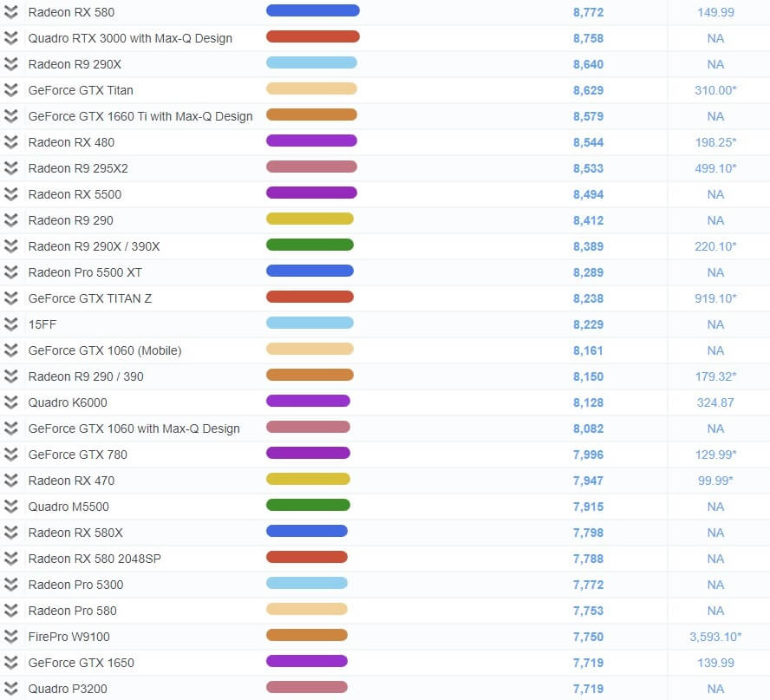This screenshot has height=700, width=770.
Task: Click the NA price for Radeon RX 5500
Action: pos(715,194)
